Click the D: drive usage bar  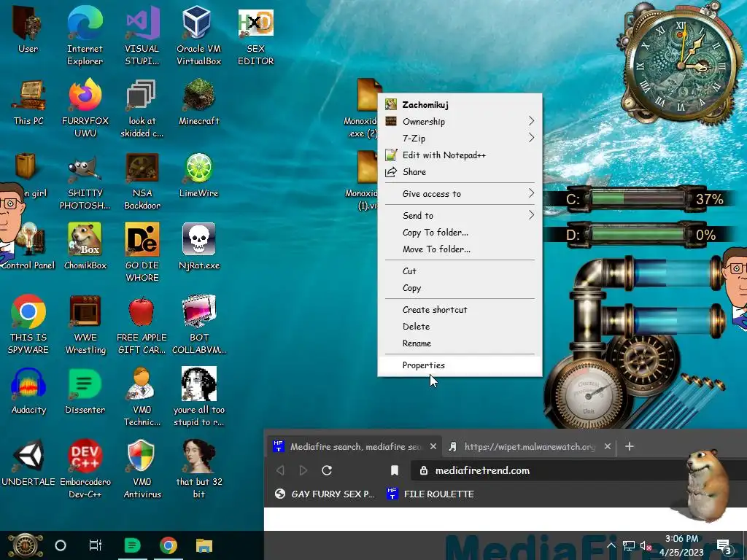[x=638, y=234]
